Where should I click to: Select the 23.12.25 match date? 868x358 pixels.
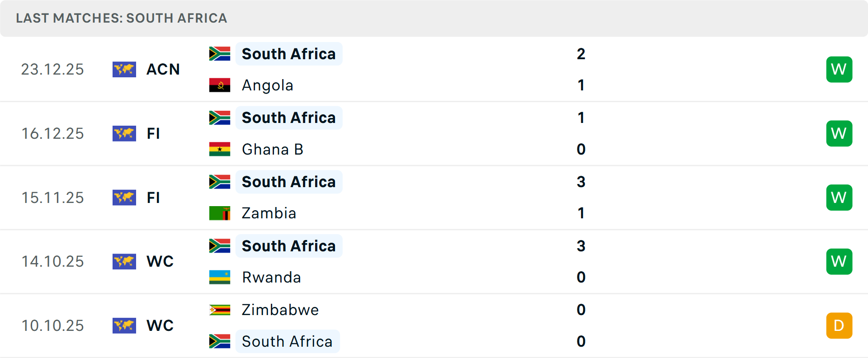pyautogui.click(x=52, y=69)
